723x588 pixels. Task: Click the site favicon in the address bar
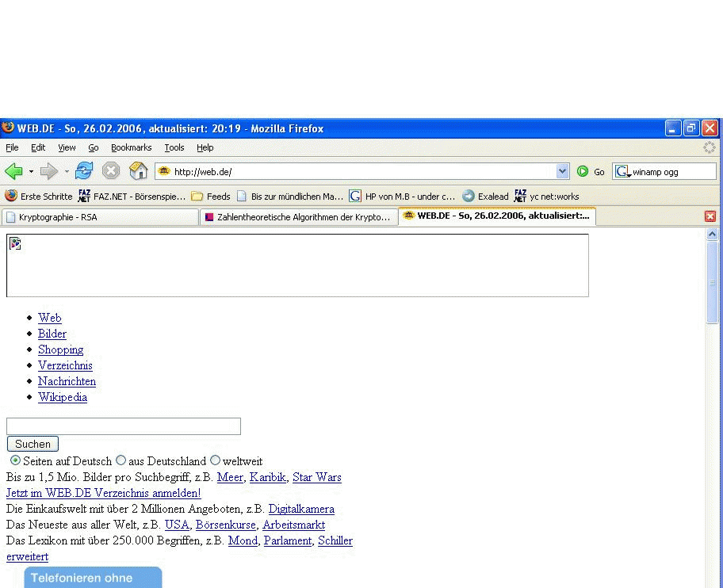(164, 171)
